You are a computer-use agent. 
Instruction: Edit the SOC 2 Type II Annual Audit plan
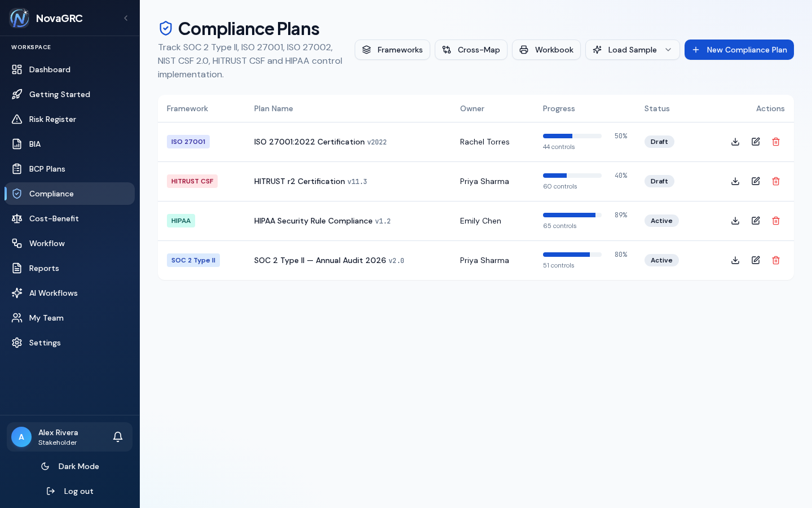[x=756, y=260]
